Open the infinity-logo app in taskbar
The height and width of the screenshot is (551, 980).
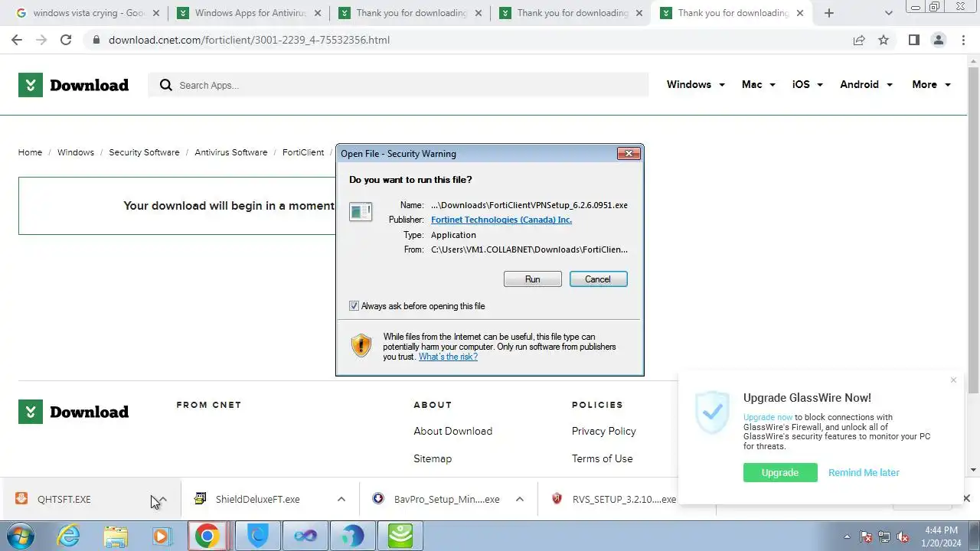pyautogui.click(x=305, y=536)
